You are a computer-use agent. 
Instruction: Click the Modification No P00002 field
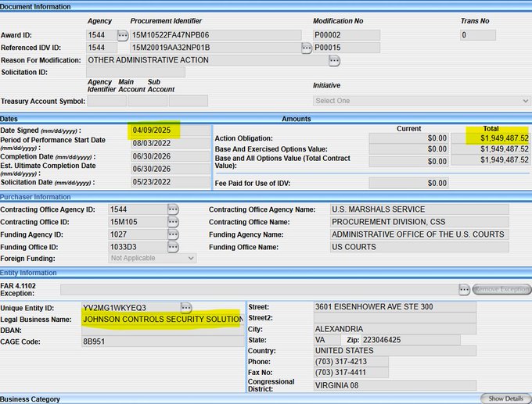[x=346, y=35]
